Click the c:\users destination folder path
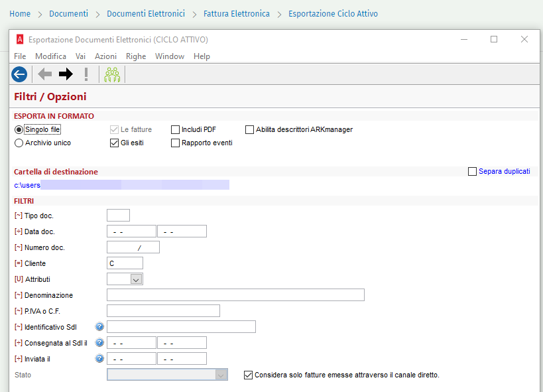The height and width of the screenshot is (392, 543). click(121, 185)
